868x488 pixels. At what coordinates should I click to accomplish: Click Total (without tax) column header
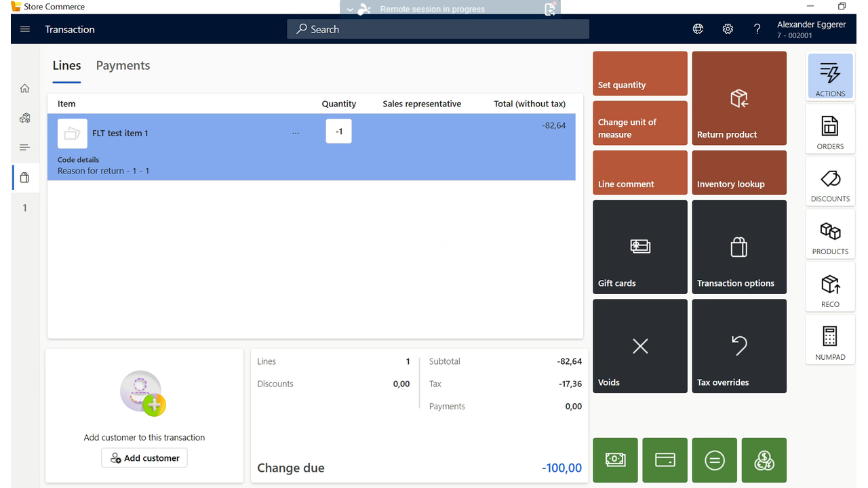click(530, 104)
